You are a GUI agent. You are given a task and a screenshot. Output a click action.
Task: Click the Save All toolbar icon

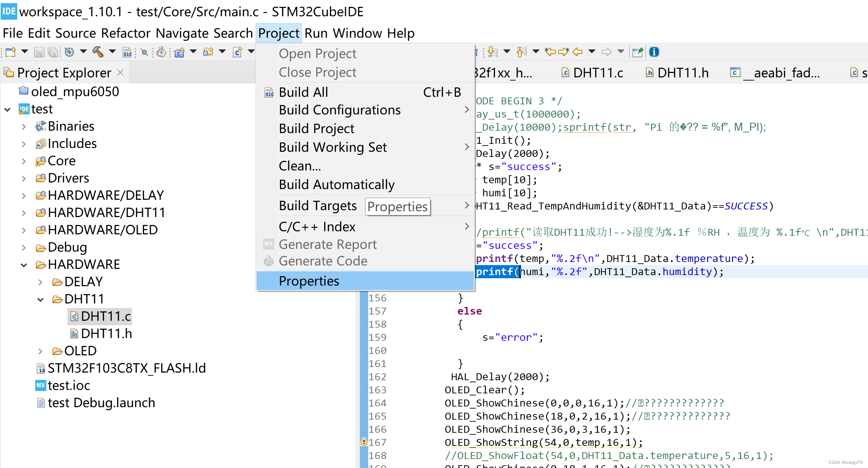pyautogui.click(x=53, y=52)
